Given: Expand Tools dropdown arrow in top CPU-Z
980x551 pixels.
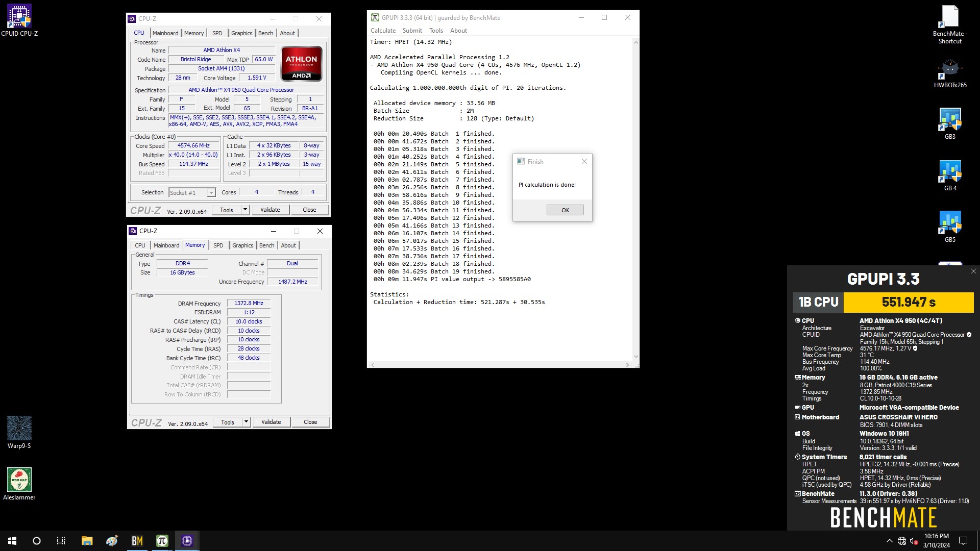Looking at the screenshot, I should tap(245, 210).
